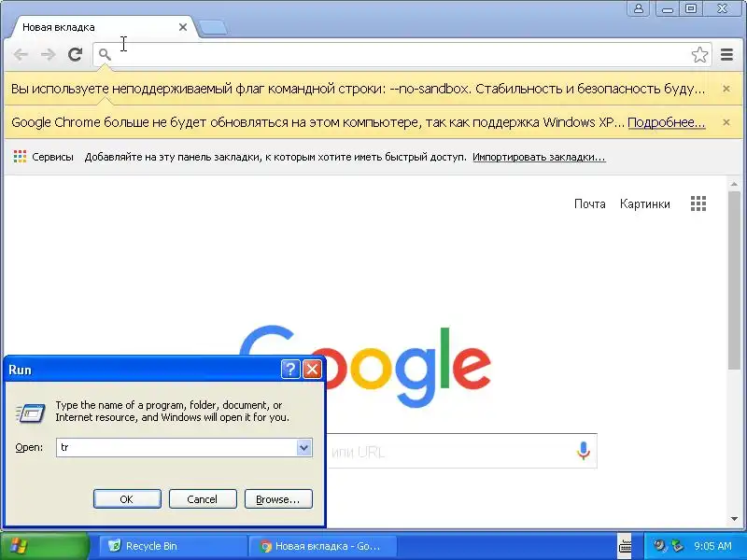Dismiss the --no-sandbox warning bar
This screenshot has width=747, height=560.
pyautogui.click(x=726, y=89)
